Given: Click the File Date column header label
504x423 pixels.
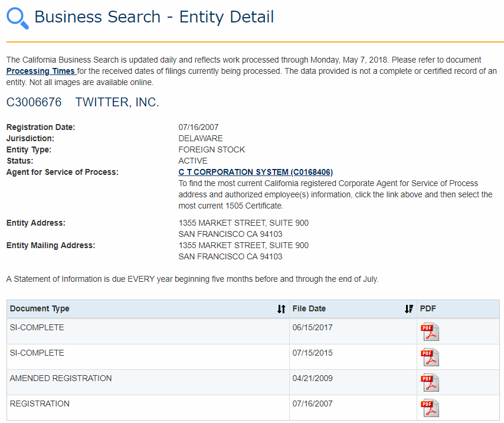Looking at the screenshot, I should (309, 308).
